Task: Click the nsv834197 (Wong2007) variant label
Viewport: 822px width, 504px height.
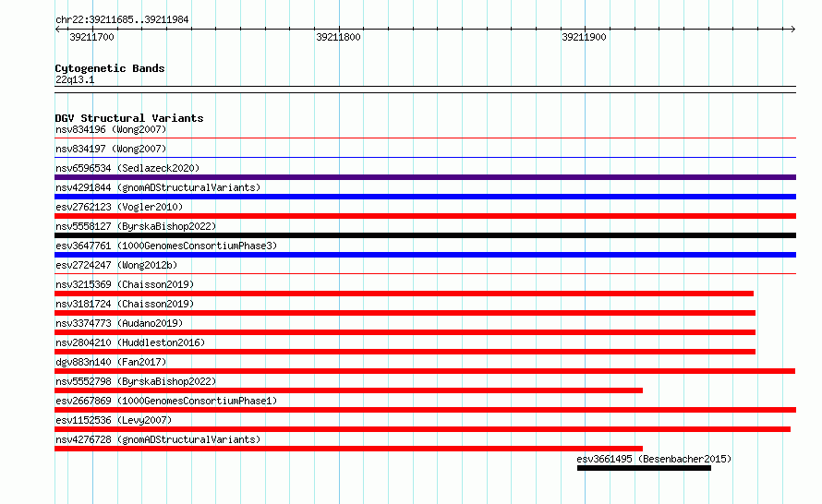Action: click(111, 149)
